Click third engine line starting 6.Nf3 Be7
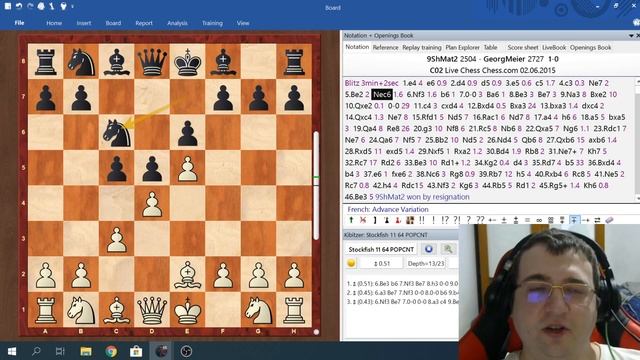 tap(402, 301)
